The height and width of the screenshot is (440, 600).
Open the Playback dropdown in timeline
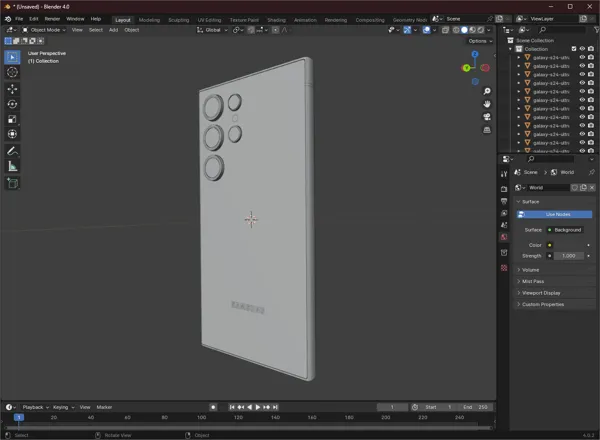(x=36, y=407)
